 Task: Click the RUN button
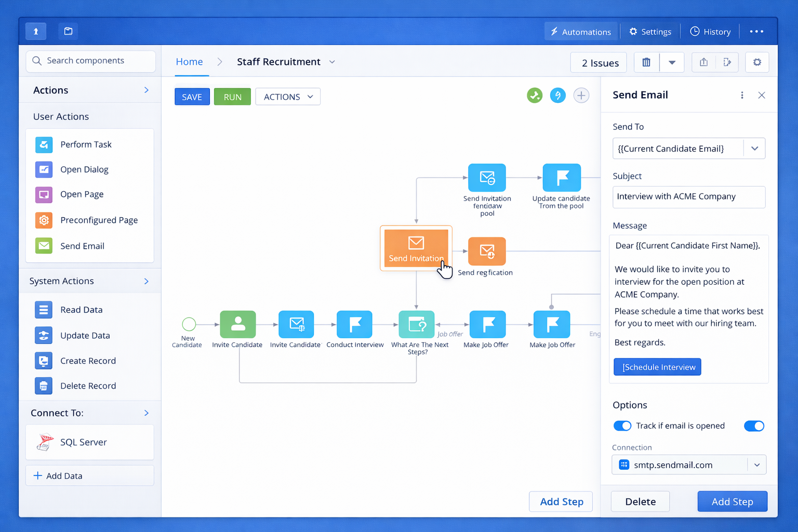point(232,97)
